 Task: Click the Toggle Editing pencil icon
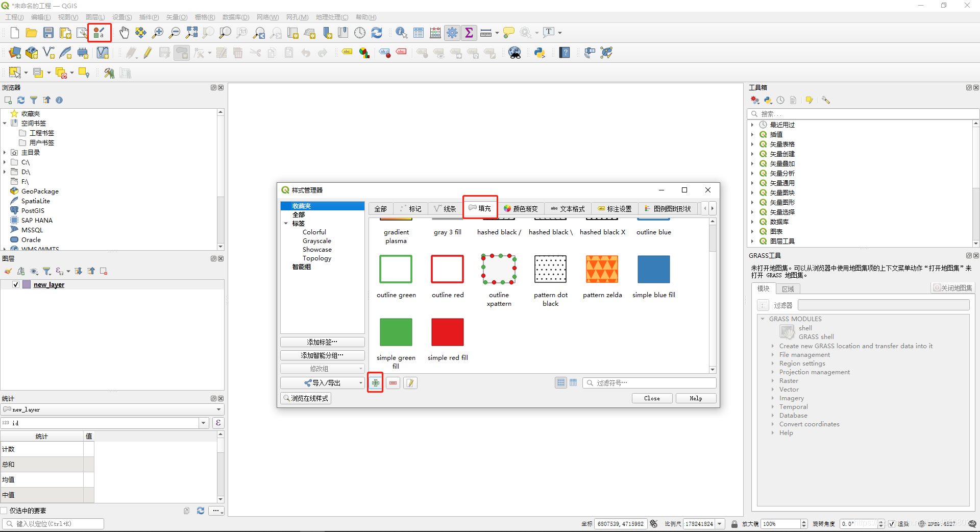[148, 53]
